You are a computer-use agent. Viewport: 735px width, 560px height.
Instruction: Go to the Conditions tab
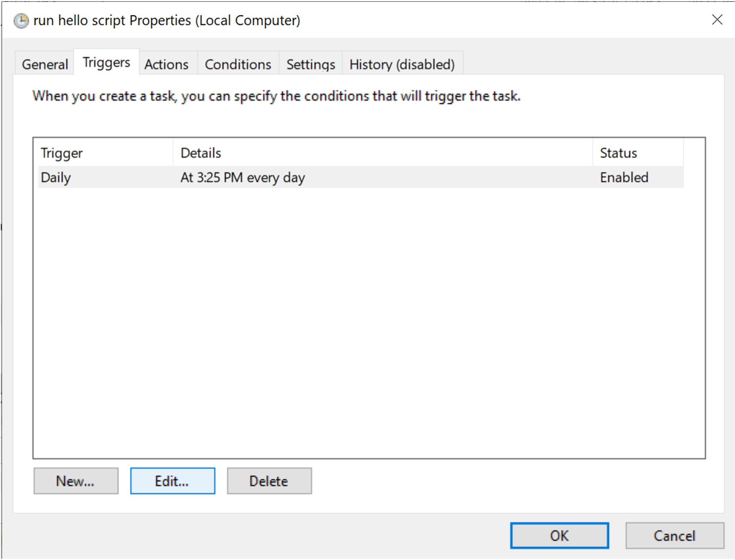238,64
